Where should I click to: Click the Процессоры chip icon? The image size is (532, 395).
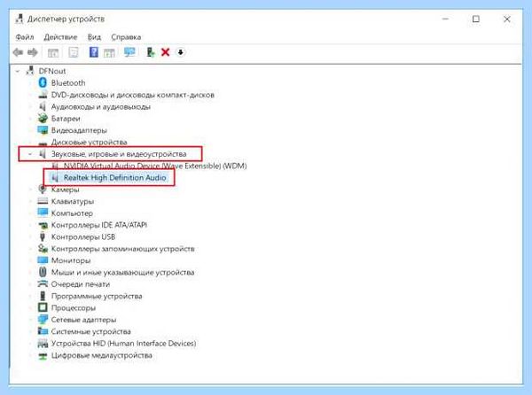43,307
